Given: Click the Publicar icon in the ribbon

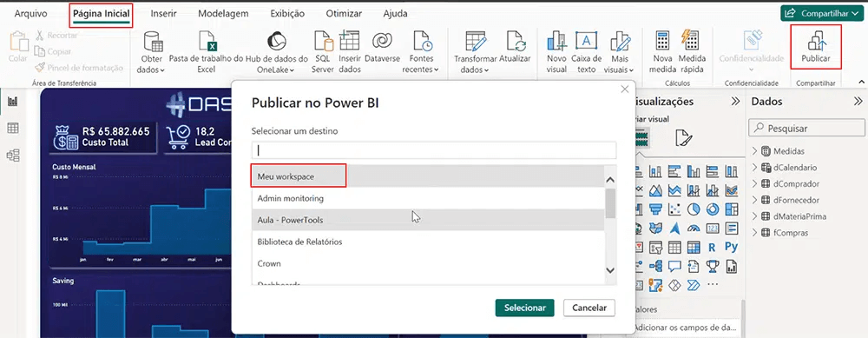Looking at the screenshot, I should [816, 41].
